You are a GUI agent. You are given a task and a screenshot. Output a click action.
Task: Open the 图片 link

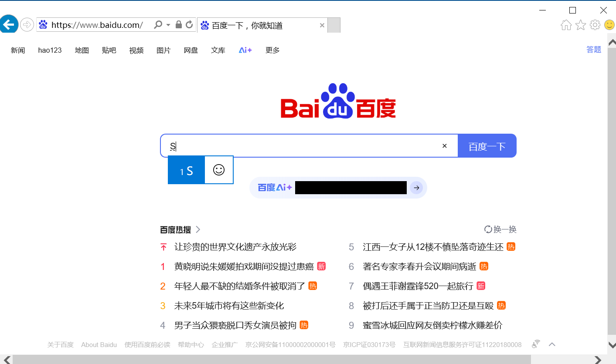click(x=163, y=50)
